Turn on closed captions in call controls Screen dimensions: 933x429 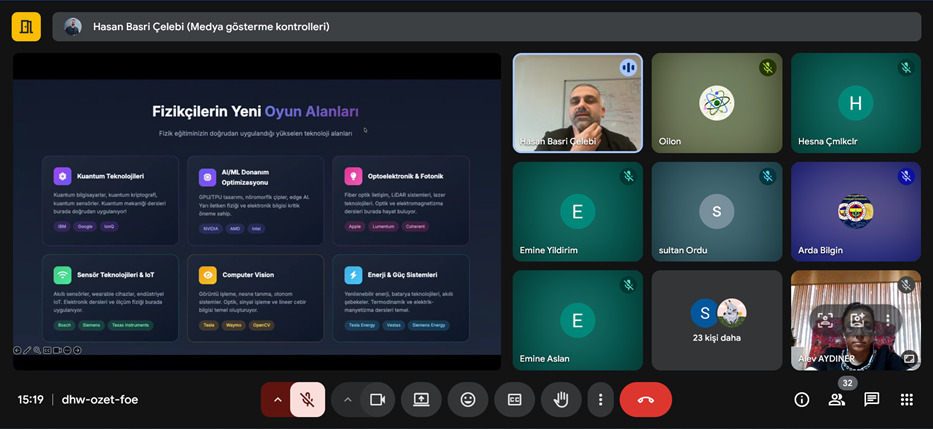tap(514, 399)
